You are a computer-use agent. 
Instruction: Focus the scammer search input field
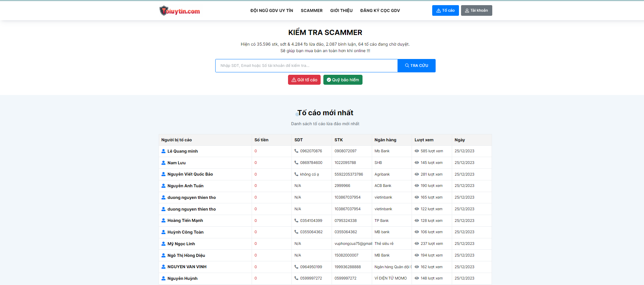point(306,66)
